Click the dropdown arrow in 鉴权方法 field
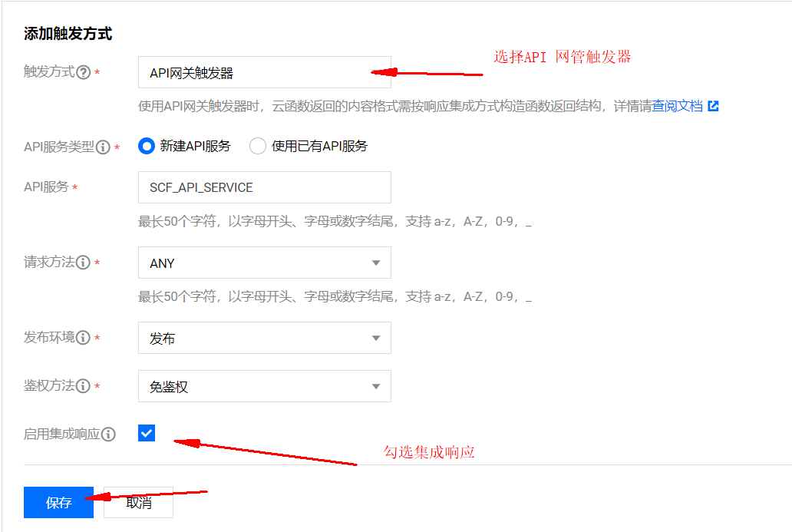 point(376,387)
